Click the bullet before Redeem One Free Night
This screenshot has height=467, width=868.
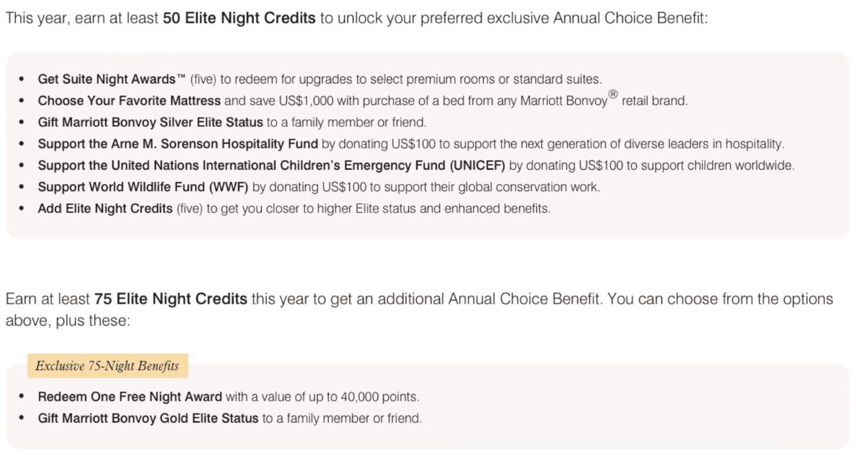(x=21, y=397)
